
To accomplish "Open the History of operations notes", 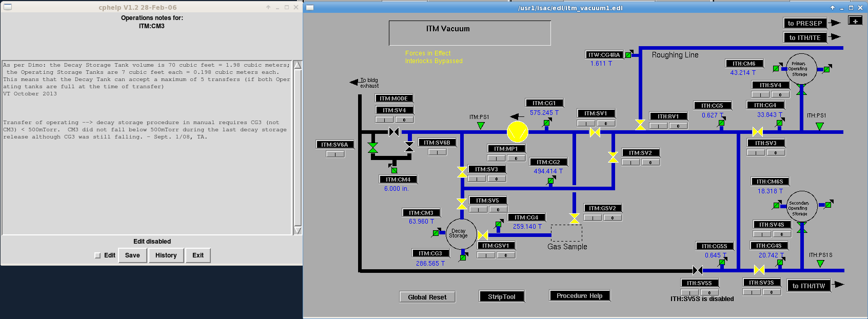I will [166, 255].
